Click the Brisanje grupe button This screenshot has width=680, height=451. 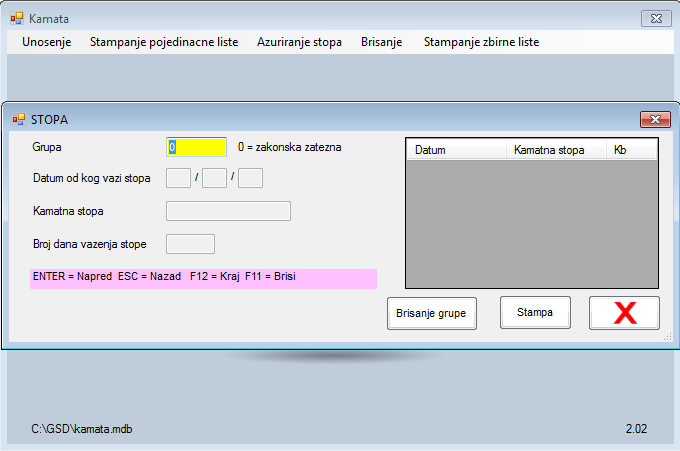click(x=432, y=313)
